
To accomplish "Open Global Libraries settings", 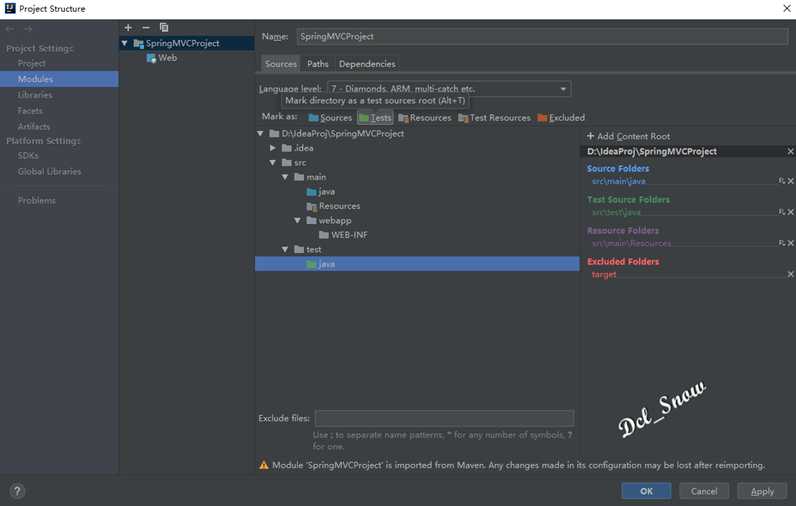I will click(x=49, y=172).
